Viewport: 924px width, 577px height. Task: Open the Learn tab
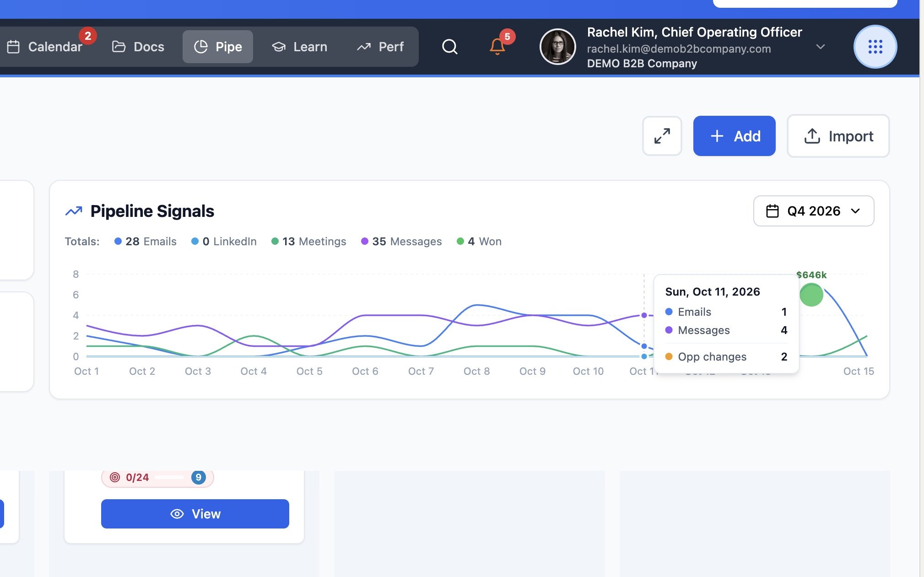(299, 47)
